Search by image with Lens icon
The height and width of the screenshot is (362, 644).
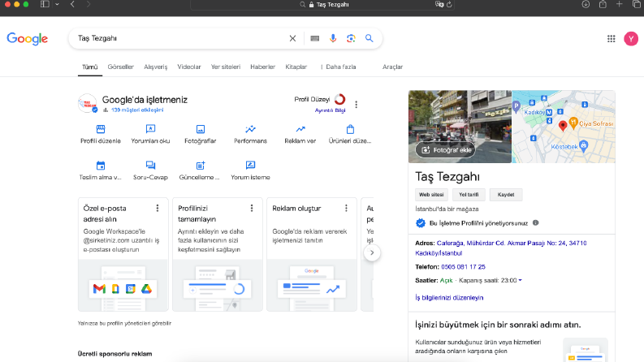pos(351,38)
